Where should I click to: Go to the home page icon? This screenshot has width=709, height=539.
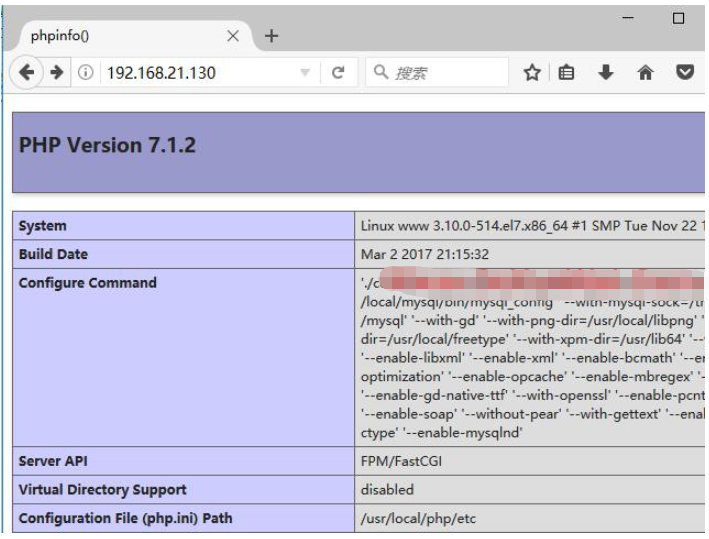[x=645, y=72]
